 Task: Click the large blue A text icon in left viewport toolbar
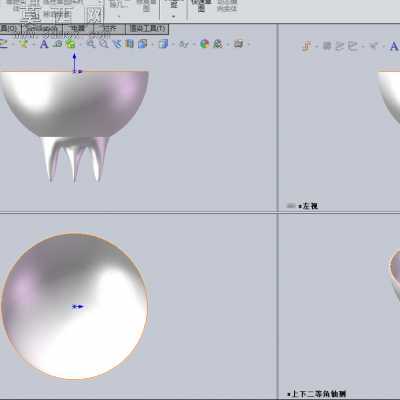click(44, 44)
